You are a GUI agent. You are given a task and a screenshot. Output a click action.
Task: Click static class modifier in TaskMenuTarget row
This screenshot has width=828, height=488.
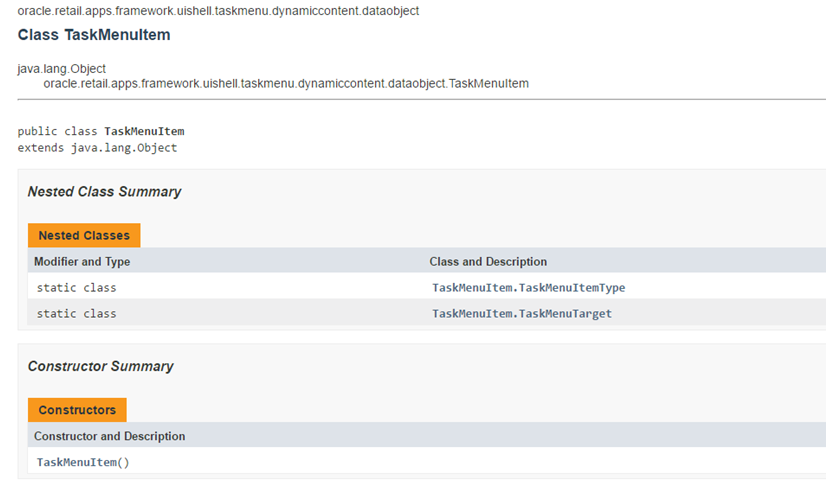pyautogui.click(x=76, y=314)
